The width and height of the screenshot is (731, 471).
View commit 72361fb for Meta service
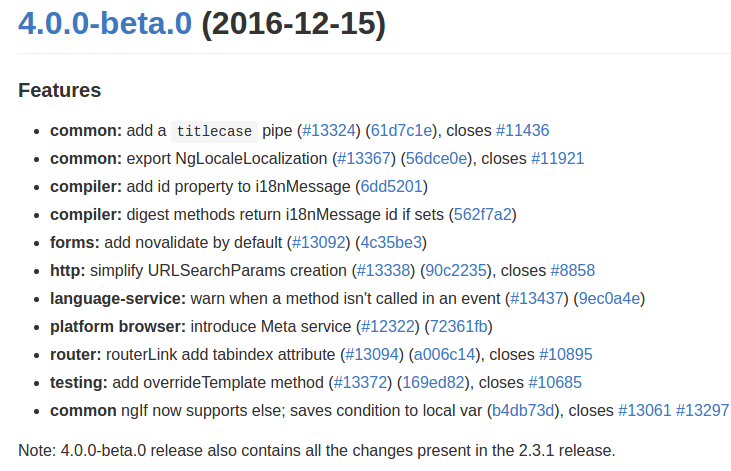pyautogui.click(x=459, y=326)
